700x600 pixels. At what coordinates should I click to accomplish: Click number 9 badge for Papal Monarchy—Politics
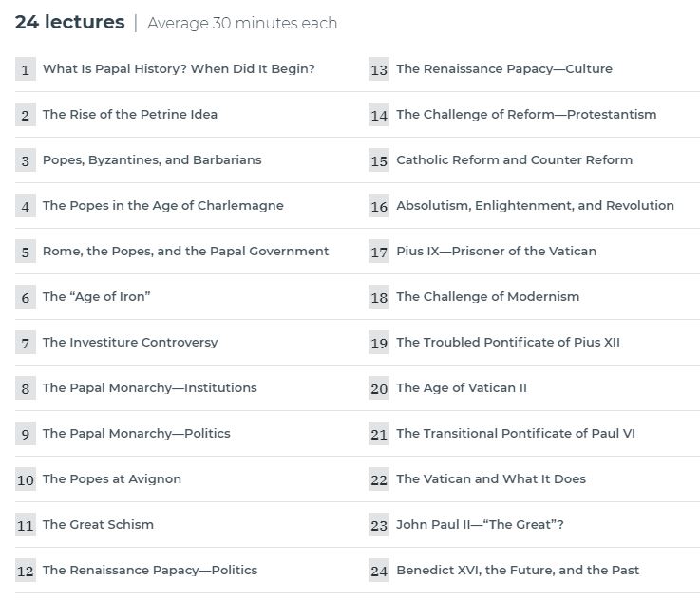coord(26,434)
